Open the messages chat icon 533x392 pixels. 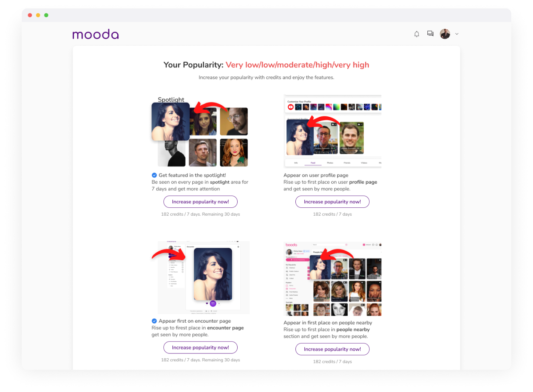point(430,34)
